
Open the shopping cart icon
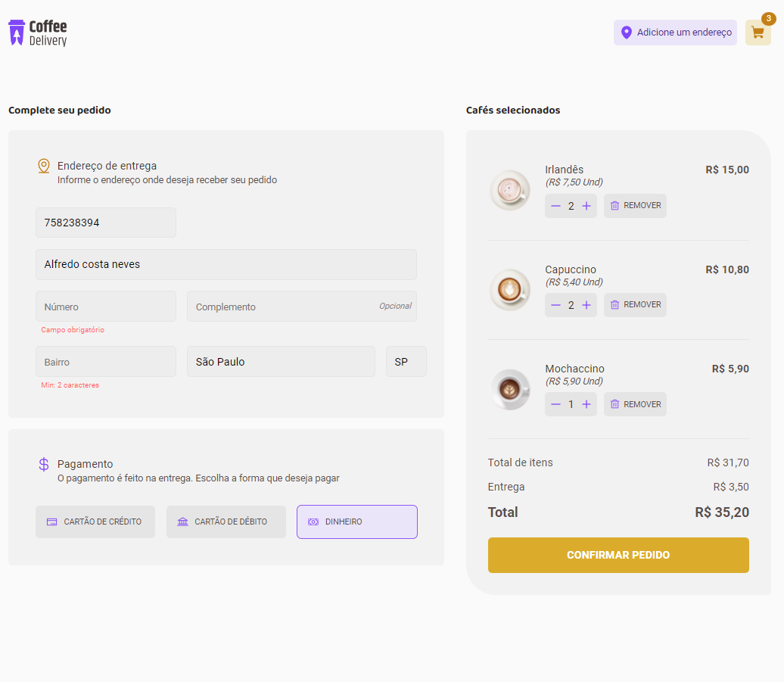pyautogui.click(x=758, y=33)
